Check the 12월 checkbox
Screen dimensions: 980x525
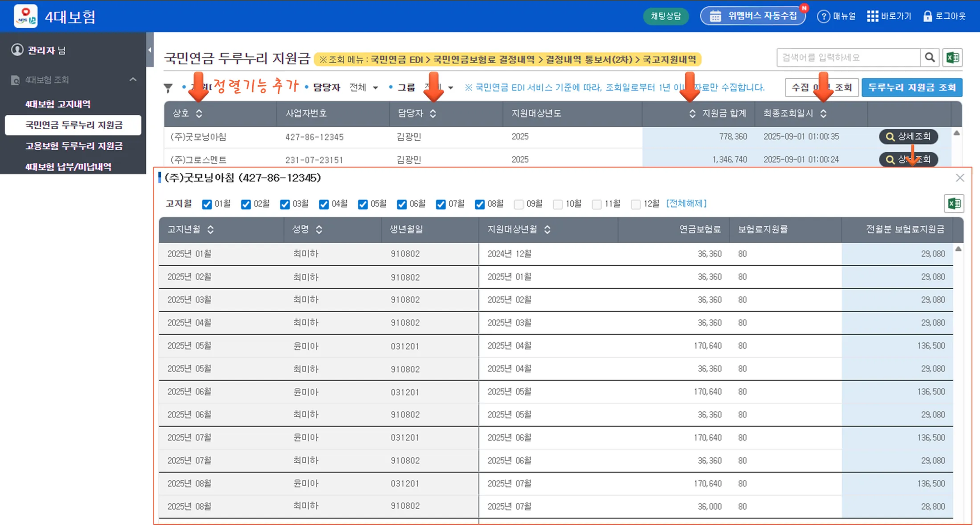tap(636, 204)
